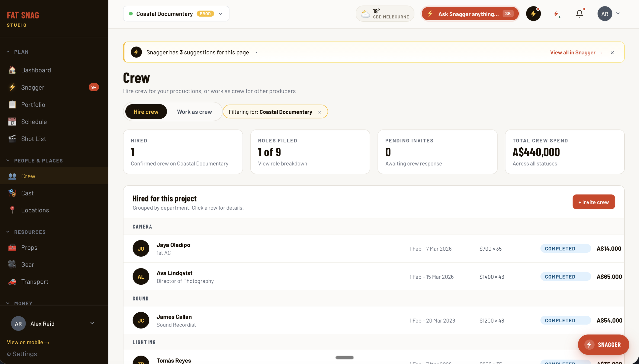Viewport: 639px width, 364px height.
Task: Click the Transport car icon
Action: coord(12,282)
